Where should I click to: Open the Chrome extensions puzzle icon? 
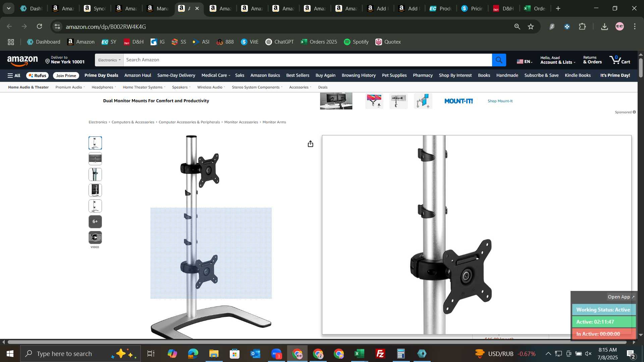583,26
